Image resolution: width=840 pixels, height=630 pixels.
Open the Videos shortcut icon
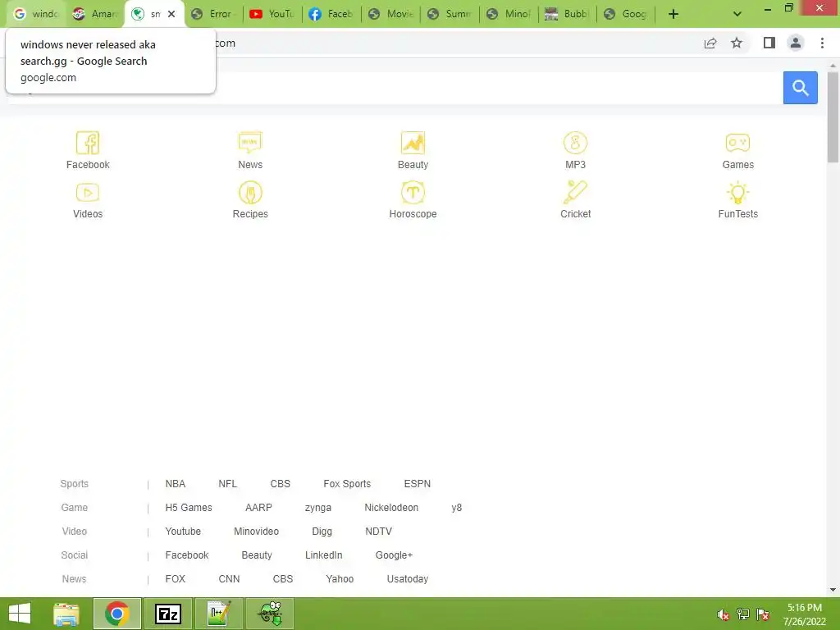point(88,192)
